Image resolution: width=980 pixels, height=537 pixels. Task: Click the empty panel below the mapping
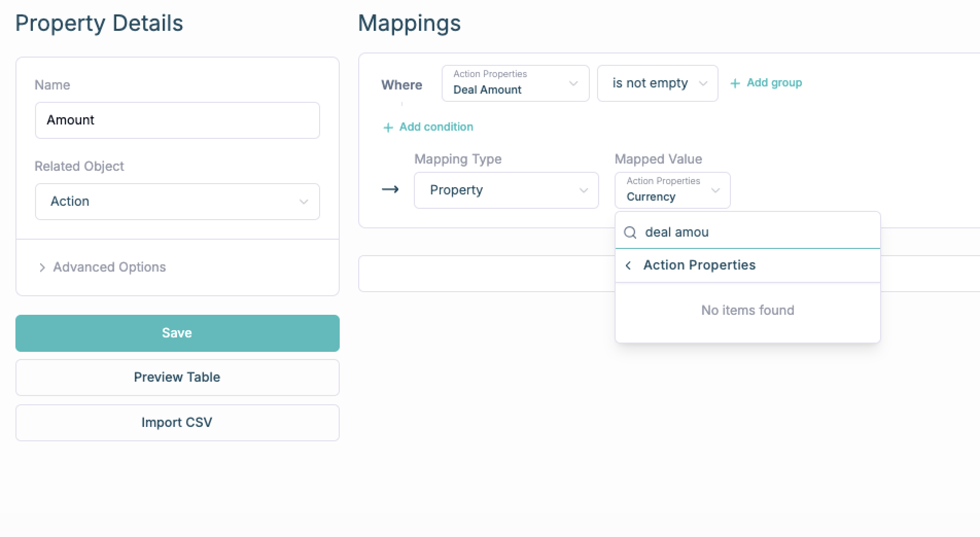484,274
